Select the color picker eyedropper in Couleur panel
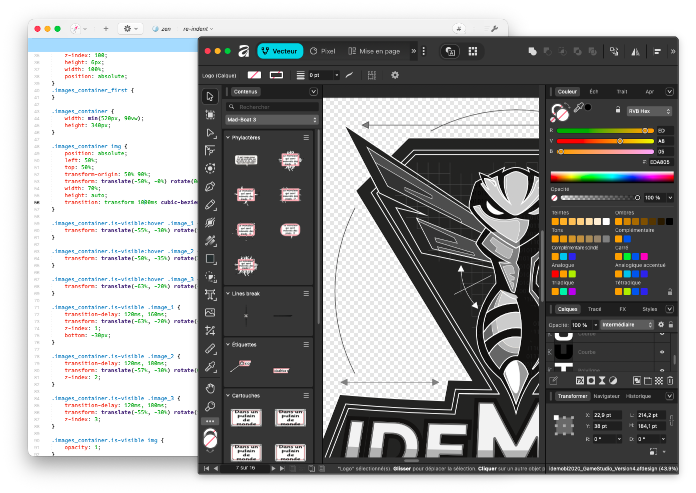The height and width of the screenshot is (493, 696). 578,107
